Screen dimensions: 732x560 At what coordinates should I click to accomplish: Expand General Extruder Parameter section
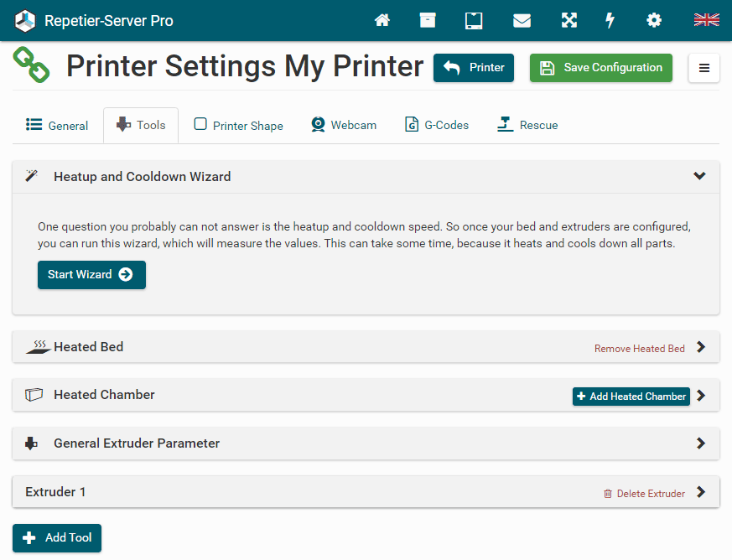pyautogui.click(x=701, y=443)
